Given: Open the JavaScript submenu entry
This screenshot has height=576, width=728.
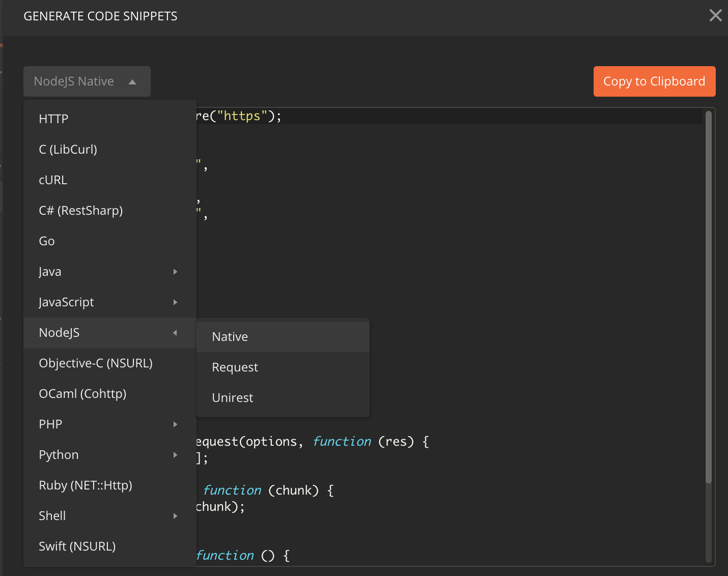Looking at the screenshot, I should [110, 302].
